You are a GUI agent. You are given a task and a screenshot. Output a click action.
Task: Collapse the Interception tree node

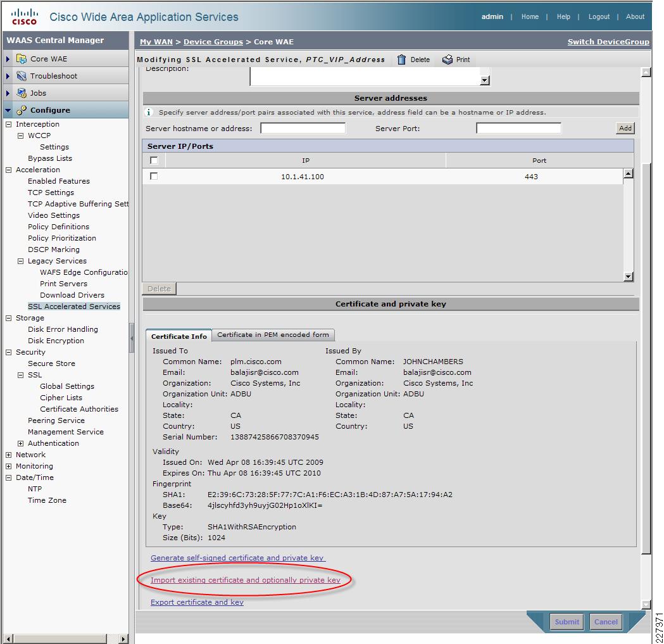tap(8, 124)
